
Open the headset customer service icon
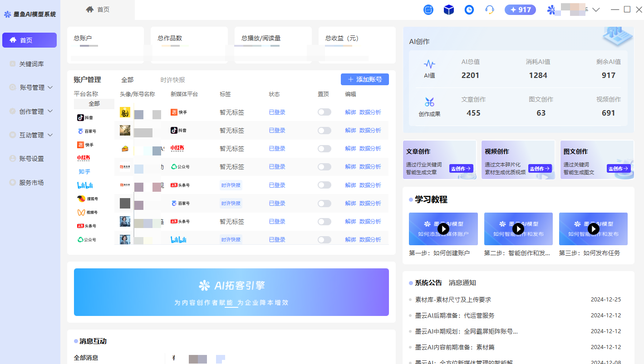pos(489,10)
